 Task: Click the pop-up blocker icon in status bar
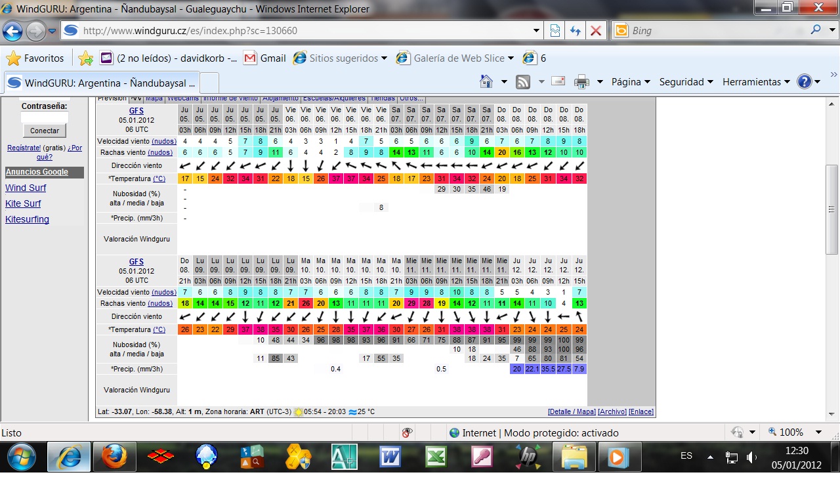point(408,432)
